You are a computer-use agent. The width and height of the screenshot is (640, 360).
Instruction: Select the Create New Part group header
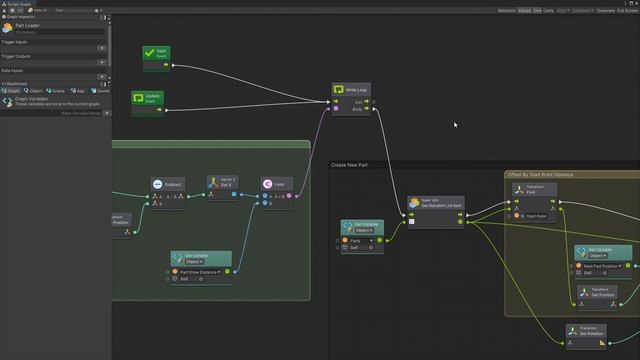(349, 165)
